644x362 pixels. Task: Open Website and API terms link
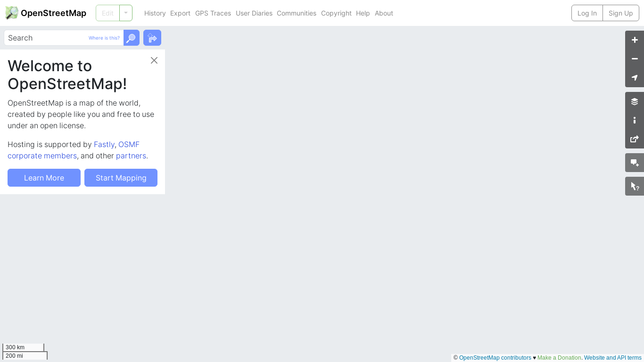coord(613,358)
